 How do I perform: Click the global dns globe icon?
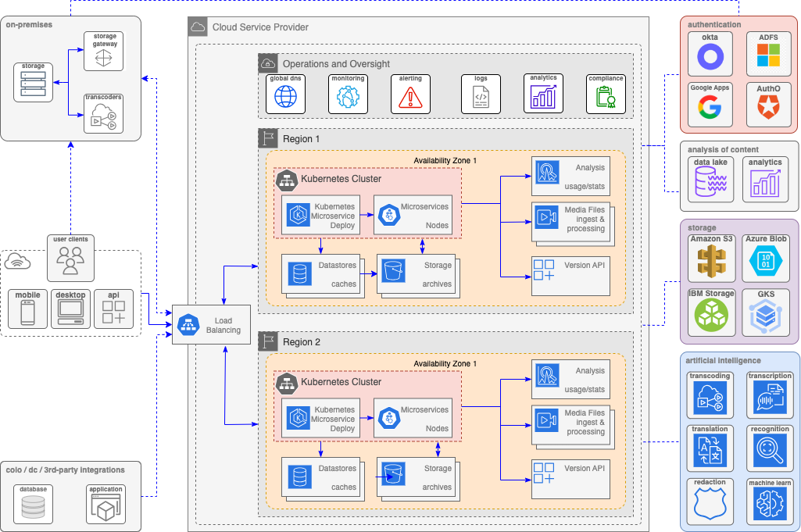(x=286, y=97)
